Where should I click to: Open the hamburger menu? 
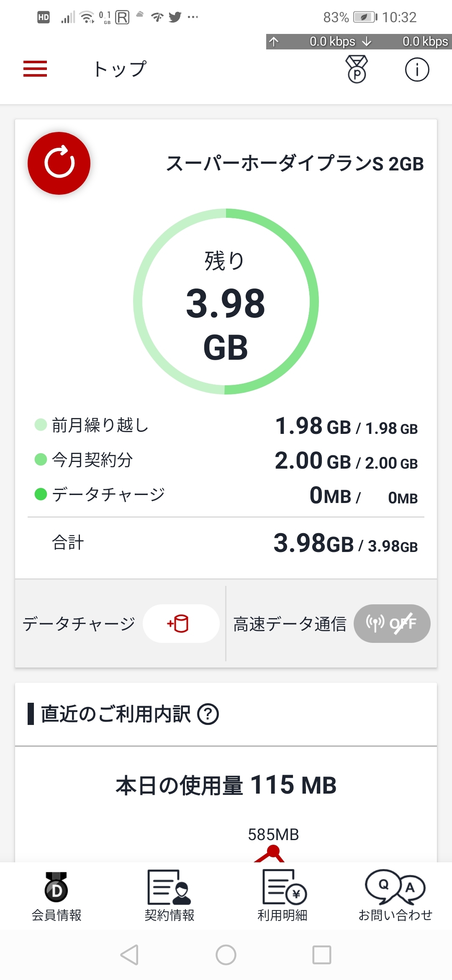[35, 69]
